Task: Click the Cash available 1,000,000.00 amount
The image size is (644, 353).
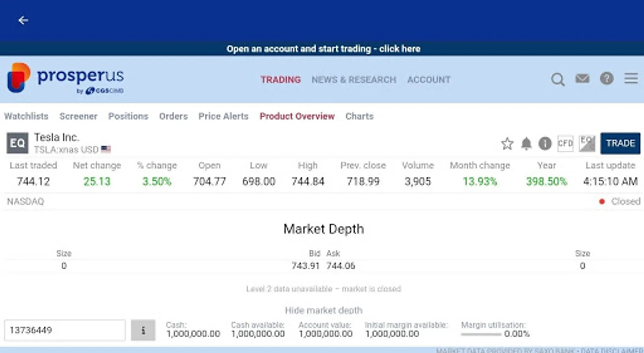Action: [x=258, y=334]
